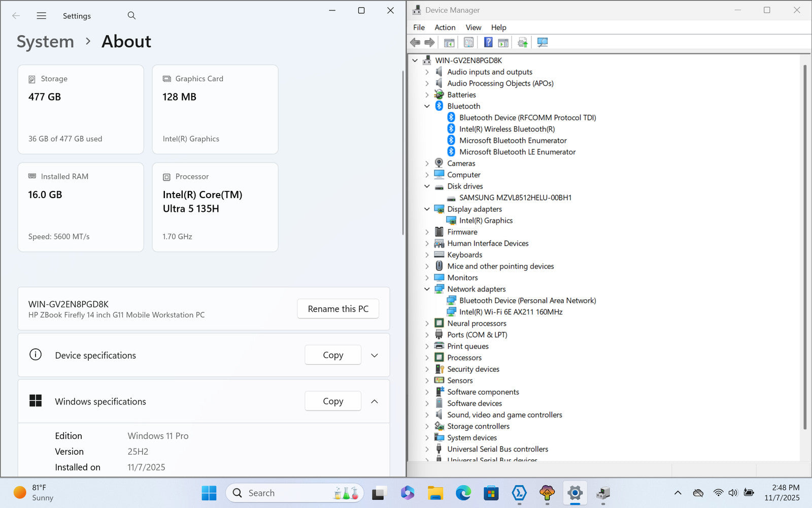Expand the Processors device category
The height and width of the screenshot is (508, 812).
point(427,358)
